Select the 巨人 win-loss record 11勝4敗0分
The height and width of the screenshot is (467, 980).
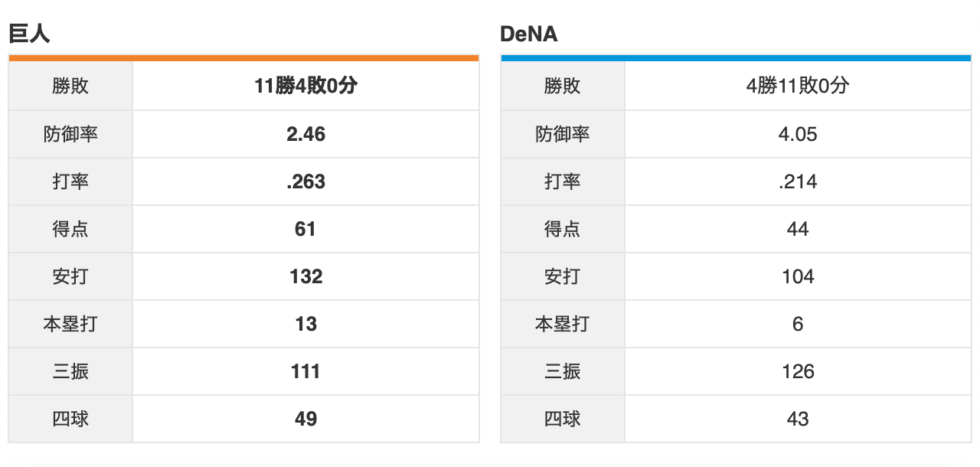(305, 87)
